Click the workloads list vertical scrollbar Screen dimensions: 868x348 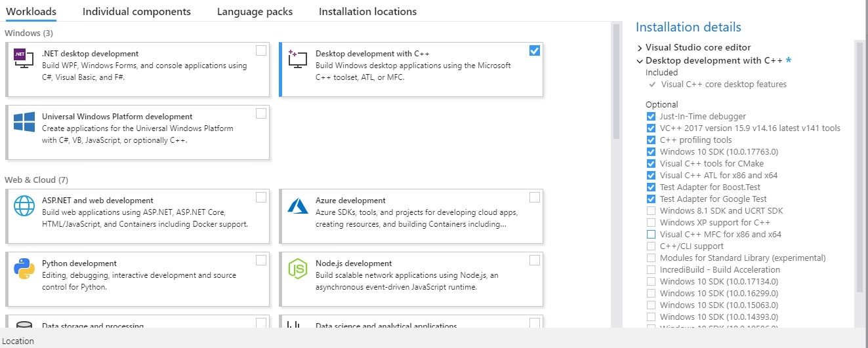[616, 82]
